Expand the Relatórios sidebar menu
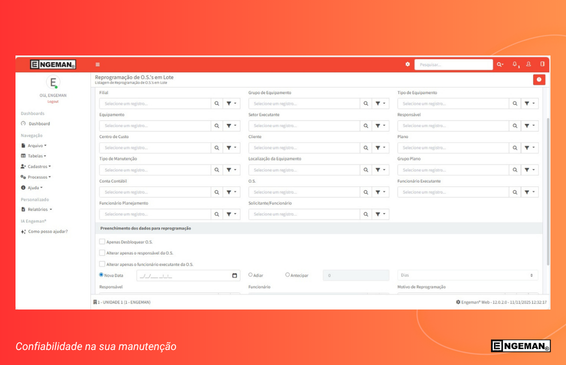566x365 pixels. [x=36, y=209]
